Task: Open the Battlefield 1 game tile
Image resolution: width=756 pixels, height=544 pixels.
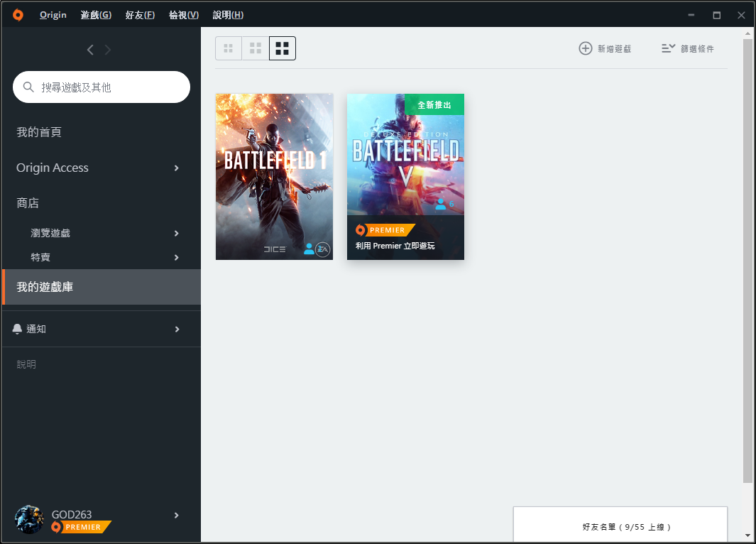Action: coord(274,177)
